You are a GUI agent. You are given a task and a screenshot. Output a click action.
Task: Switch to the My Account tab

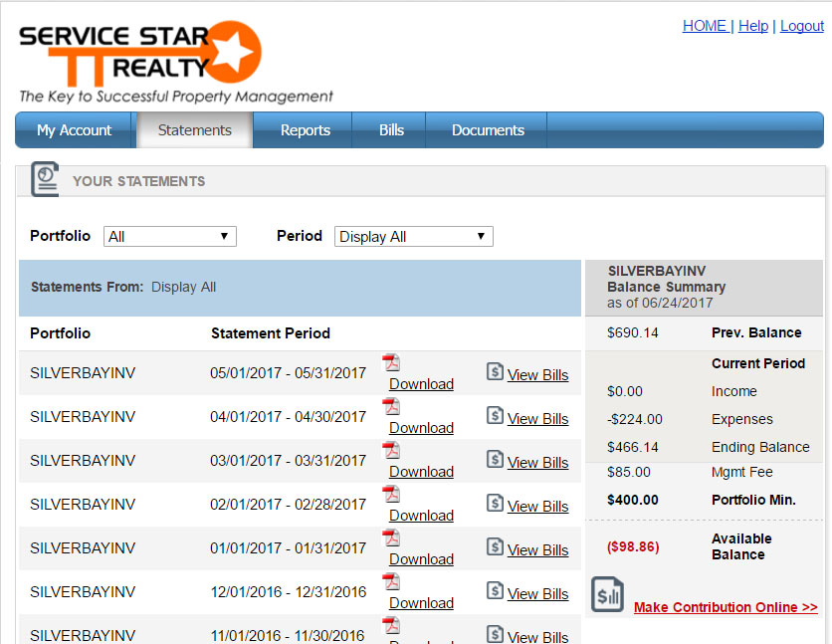(x=75, y=130)
